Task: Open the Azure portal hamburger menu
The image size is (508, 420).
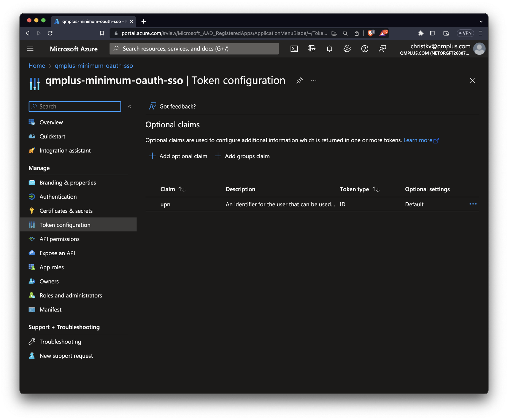Action: click(30, 49)
